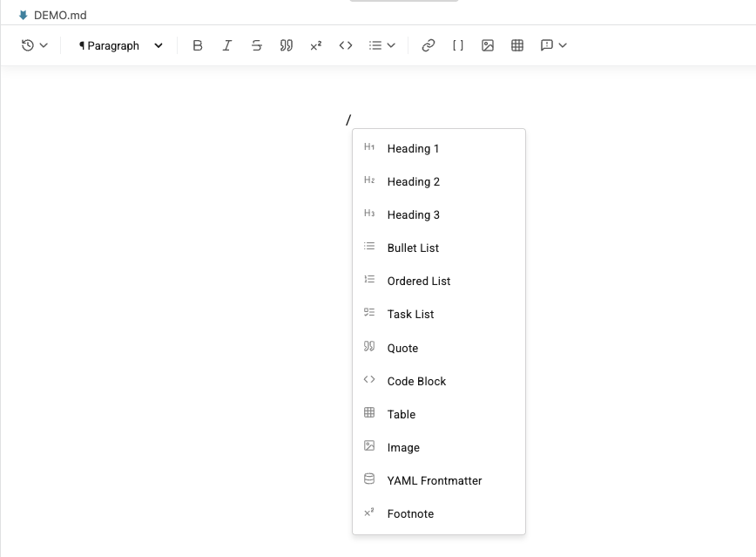This screenshot has width=756, height=557.
Task: Pick Code Block from the menu
Action: coord(439,381)
